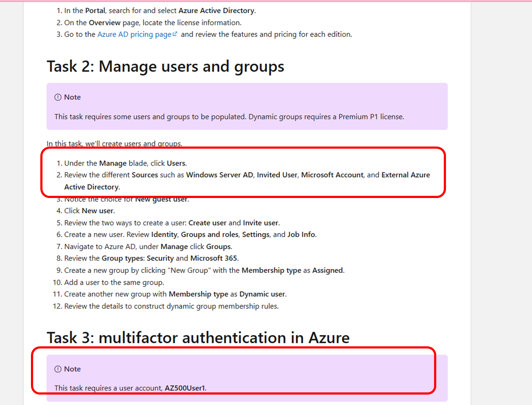532x405 pixels.
Task: Click the step creating group with Assigned membership
Action: coord(204,270)
